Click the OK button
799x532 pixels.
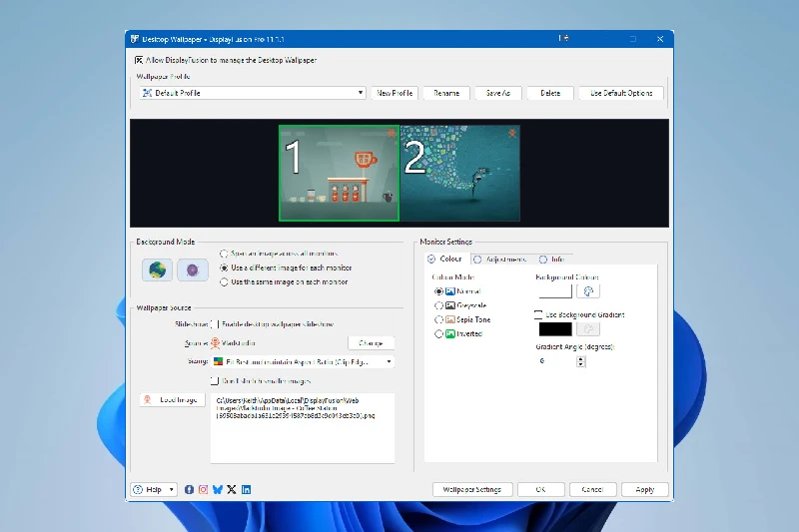[540, 489]
